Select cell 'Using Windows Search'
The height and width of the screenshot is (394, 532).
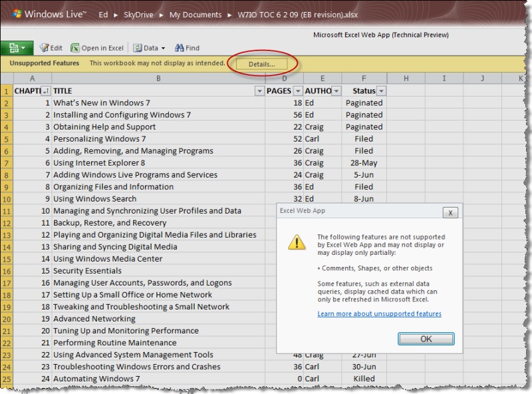[x=158, y=199]
